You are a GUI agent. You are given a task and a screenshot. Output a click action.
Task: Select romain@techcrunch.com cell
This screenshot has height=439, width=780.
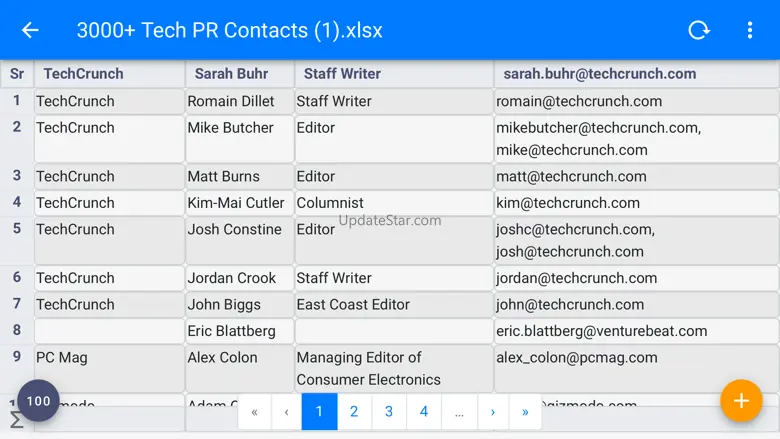(637, 101)
